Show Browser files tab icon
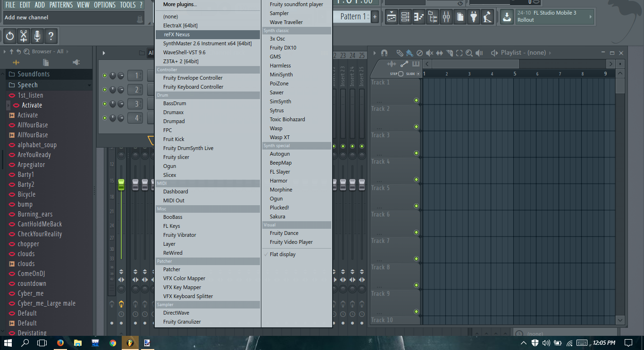Viewport: 644px width, 350px height. tap(46, 62)
